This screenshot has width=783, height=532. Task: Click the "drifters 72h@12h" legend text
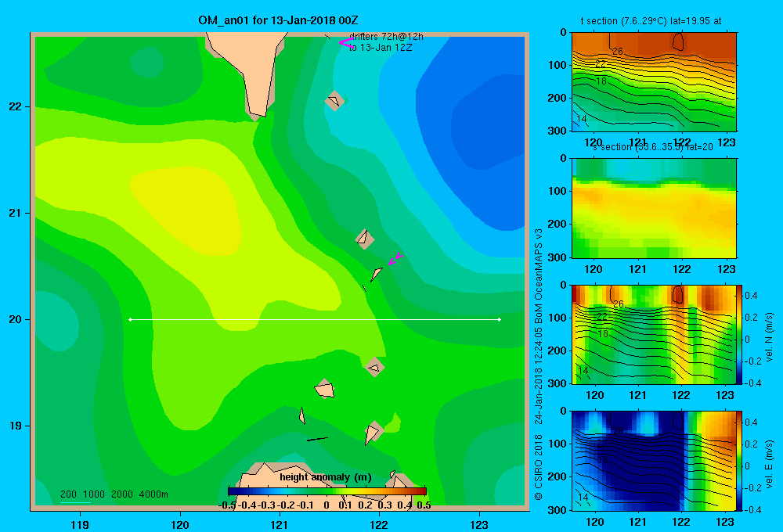(x=386, y=37)
